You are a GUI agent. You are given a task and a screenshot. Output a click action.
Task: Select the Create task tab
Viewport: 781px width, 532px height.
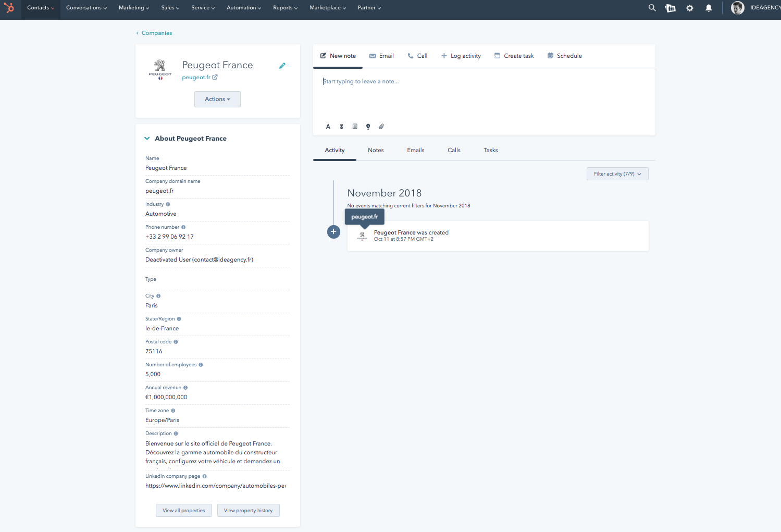click(514, 56)
